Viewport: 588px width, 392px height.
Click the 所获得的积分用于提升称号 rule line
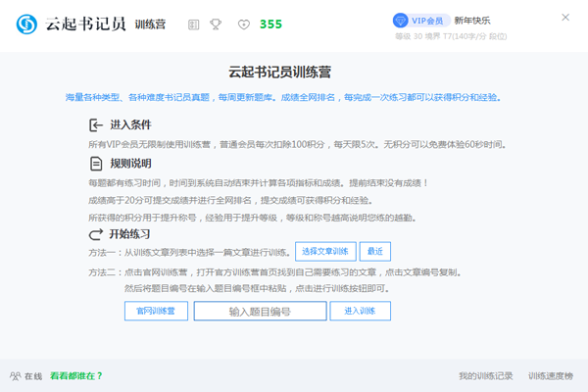[252, 218]
